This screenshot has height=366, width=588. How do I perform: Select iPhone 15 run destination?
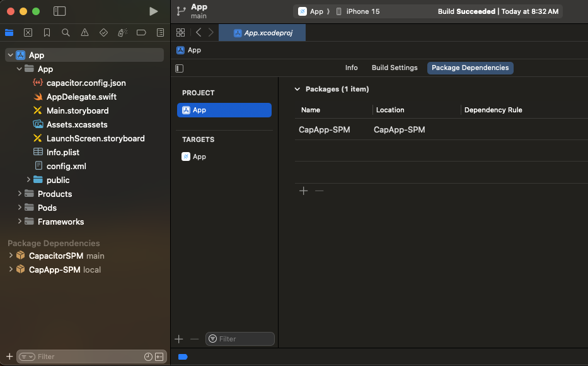click(362, 11)
